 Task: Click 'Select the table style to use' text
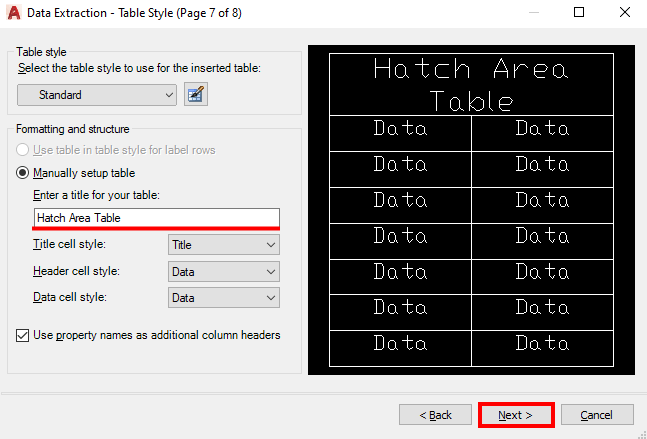[139, 68]
